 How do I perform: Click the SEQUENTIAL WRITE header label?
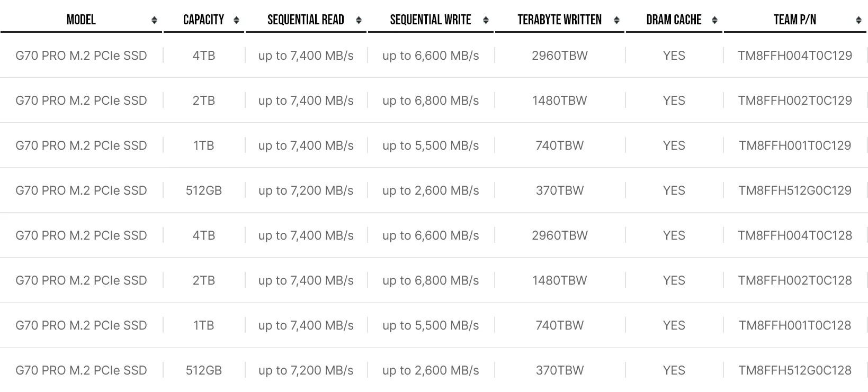(431, 20)
